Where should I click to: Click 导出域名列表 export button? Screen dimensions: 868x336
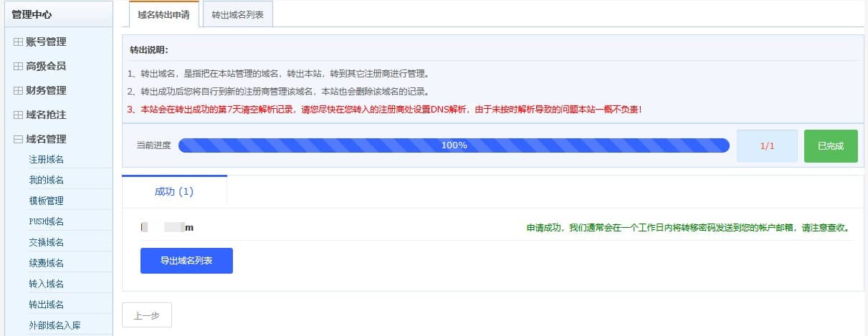pyautogui.click(x=186, y=261)
